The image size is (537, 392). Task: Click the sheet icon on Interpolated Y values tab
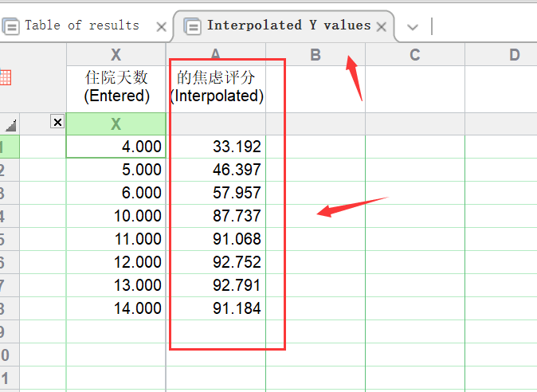[192, 26]
